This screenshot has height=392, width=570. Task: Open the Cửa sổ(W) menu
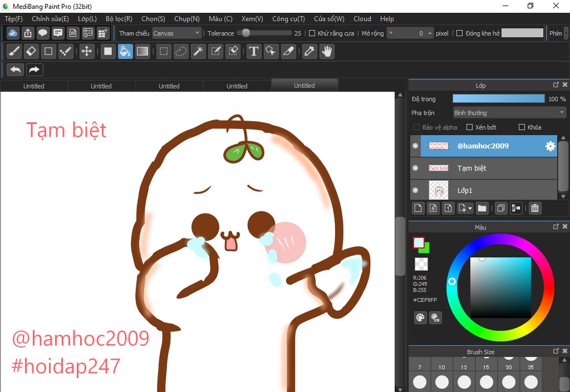tap(329, 19)
